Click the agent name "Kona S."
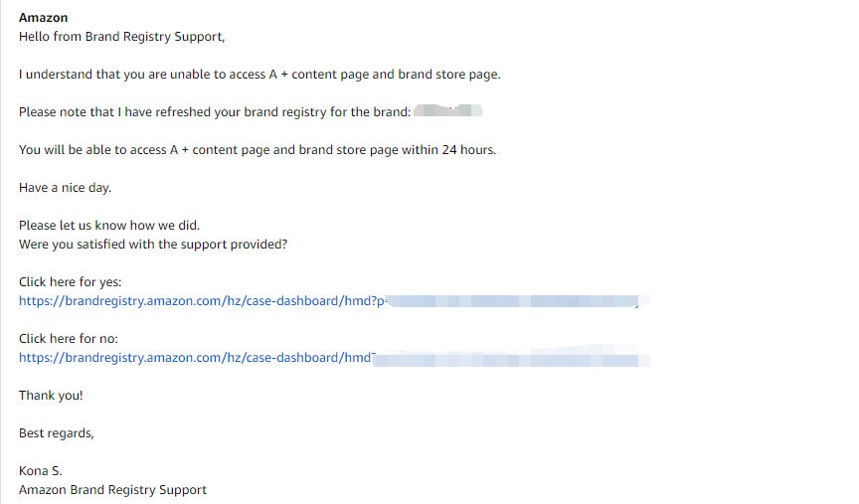 pyautogui.click(x=41, y=471)
